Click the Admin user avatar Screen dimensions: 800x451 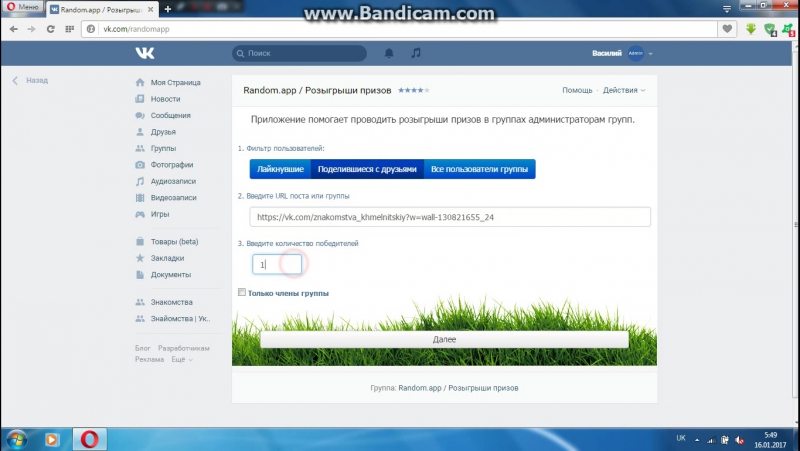[636, 53]
